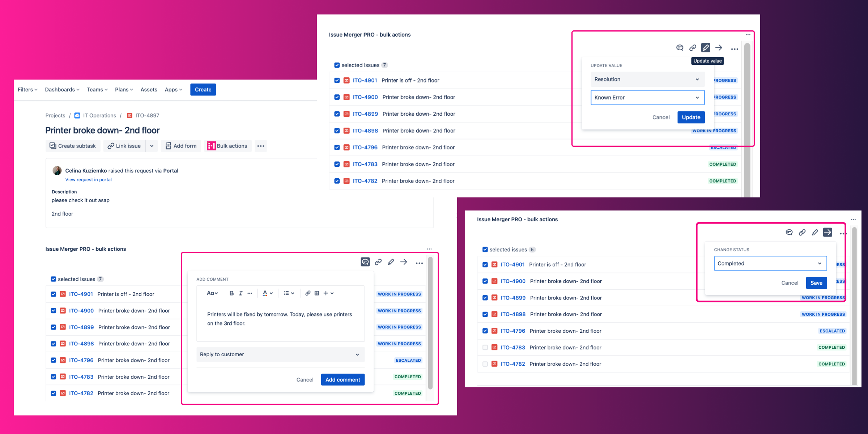This screenshot has height=434, width=868.
Task: Expand the Known Error value dropdown
Action: 647,97
